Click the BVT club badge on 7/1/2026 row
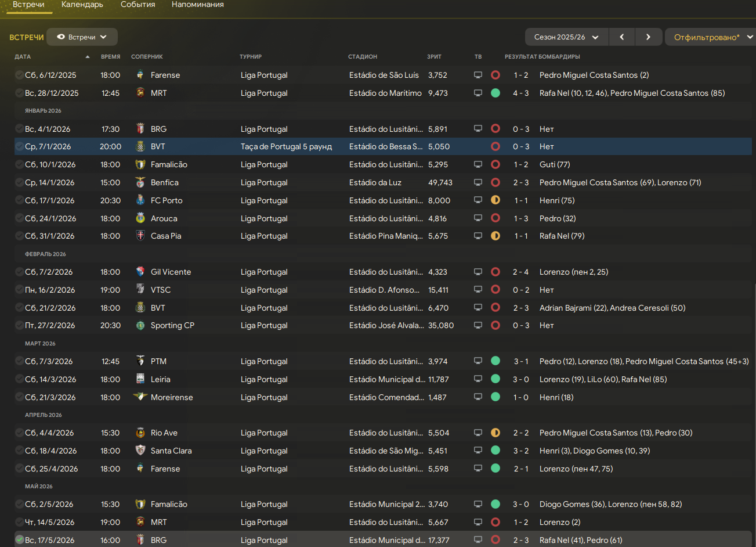Image resolution: width=756 pixels, height=547 pixels. [x=140, y=146]
